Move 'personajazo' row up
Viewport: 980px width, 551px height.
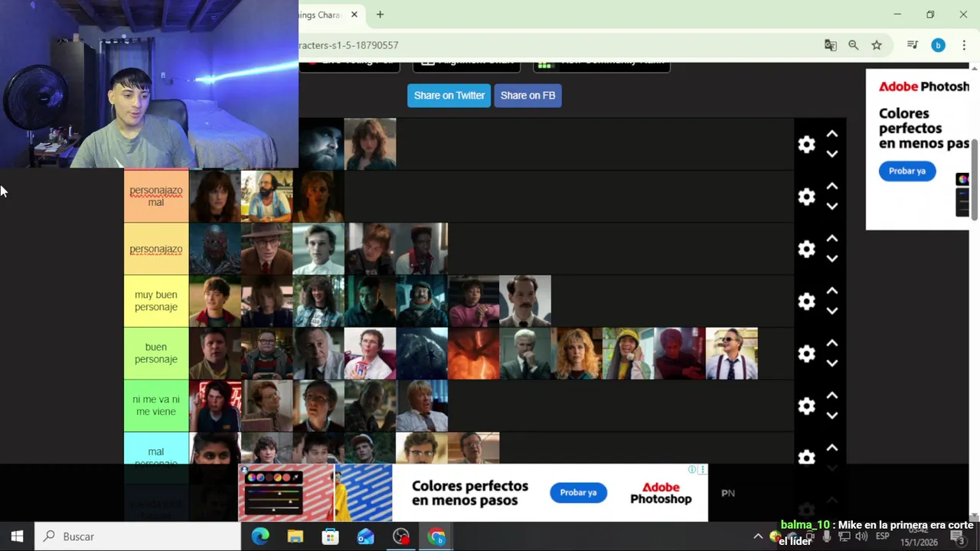click(x=832, y=239)
